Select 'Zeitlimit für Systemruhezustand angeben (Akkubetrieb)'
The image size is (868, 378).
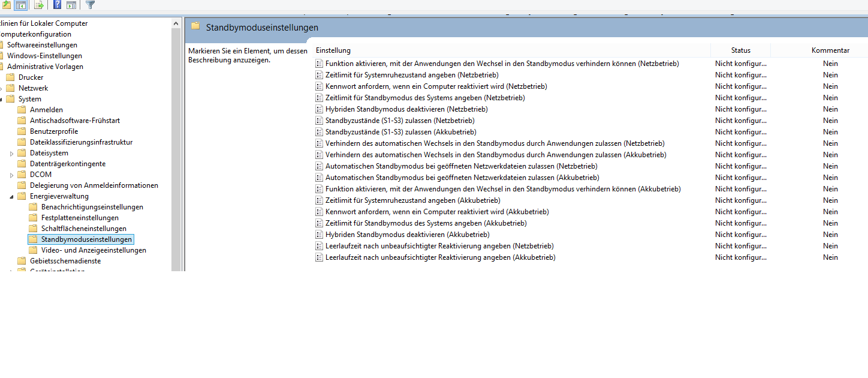413,200
